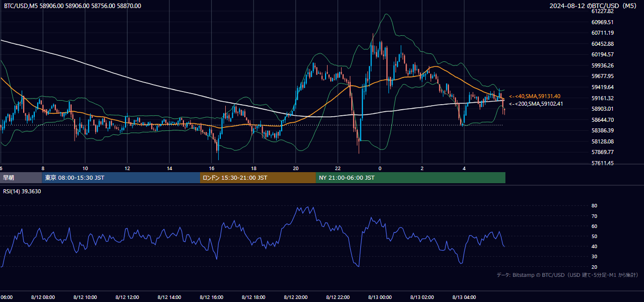This screenshot has height=302, width=644.
Task: Click the '8/12 08:00' bottom time label
Action: (x=43, y=297)
